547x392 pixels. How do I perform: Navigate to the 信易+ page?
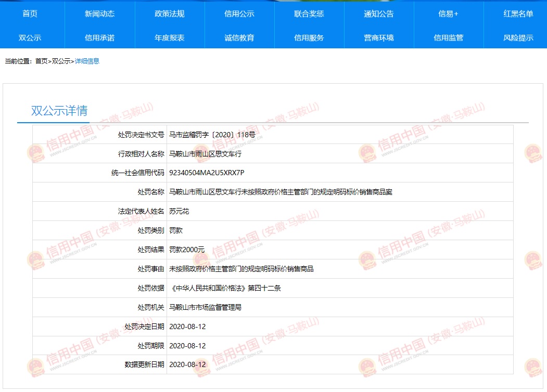pos(448,14)
